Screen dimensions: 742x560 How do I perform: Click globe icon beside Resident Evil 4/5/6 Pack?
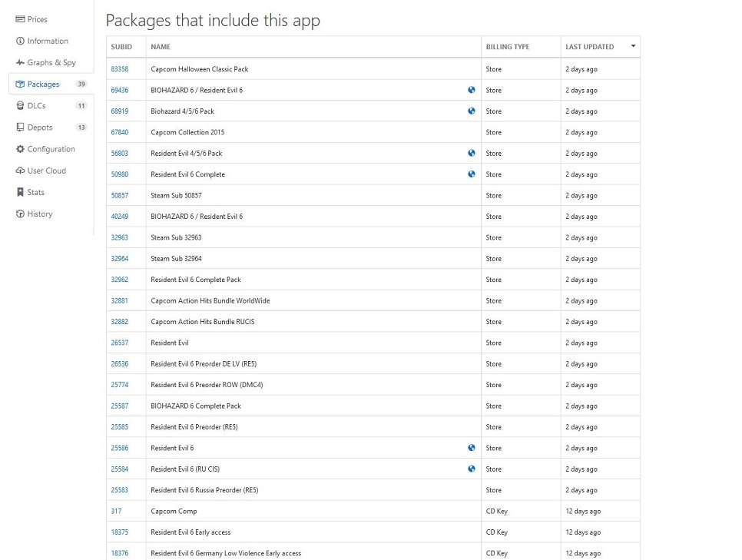[x=472, y=153]
